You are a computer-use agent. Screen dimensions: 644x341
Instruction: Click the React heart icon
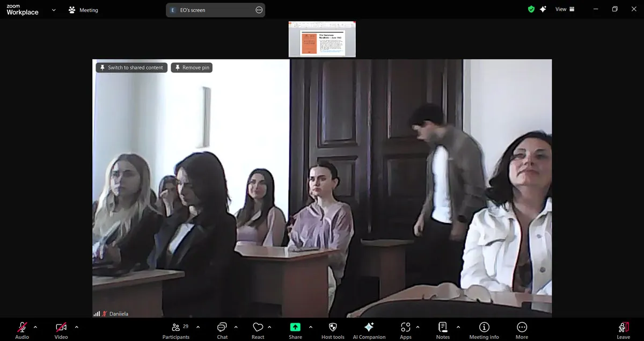pos(258,328)
